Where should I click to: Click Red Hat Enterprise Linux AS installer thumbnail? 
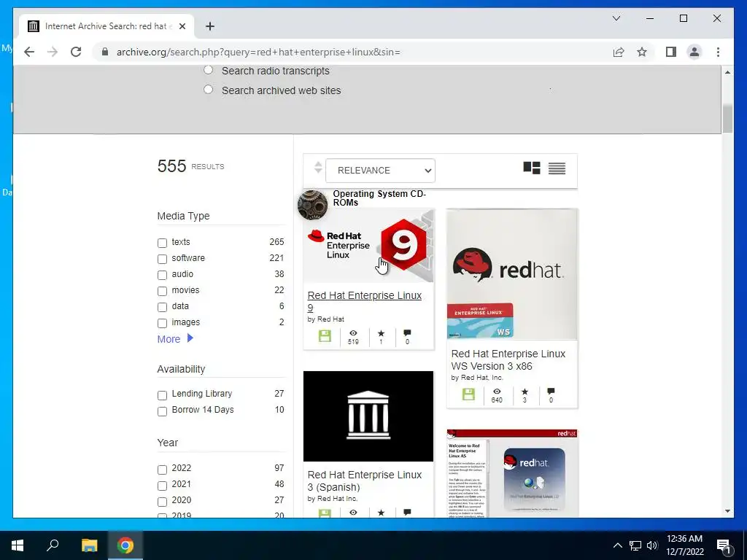click(x=512, y=473)
